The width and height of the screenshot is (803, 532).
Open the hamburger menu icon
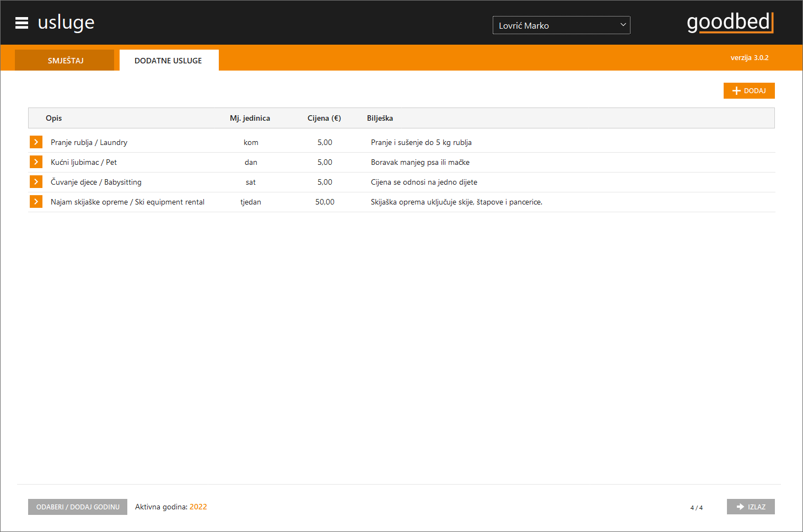pyautogui.click(x=21, y=23)
